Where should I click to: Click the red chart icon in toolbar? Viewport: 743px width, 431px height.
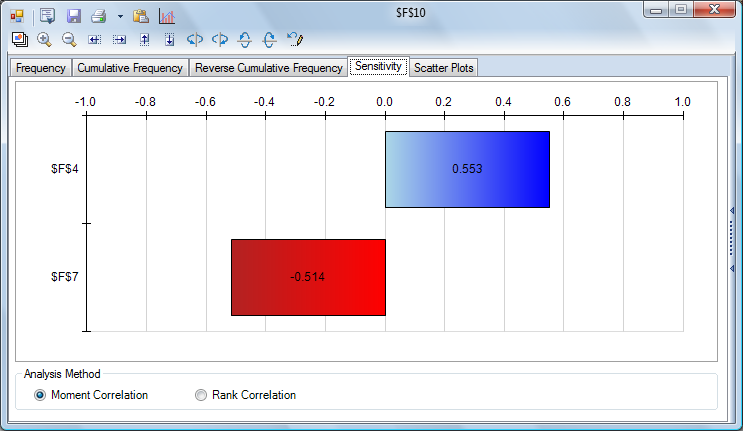coord(167,16)
